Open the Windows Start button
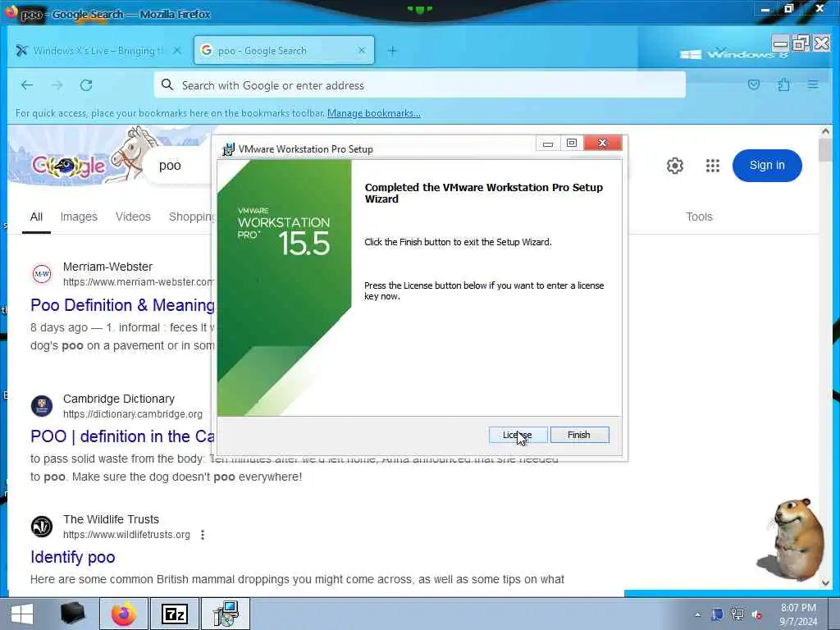 click(x=22, y=614)
